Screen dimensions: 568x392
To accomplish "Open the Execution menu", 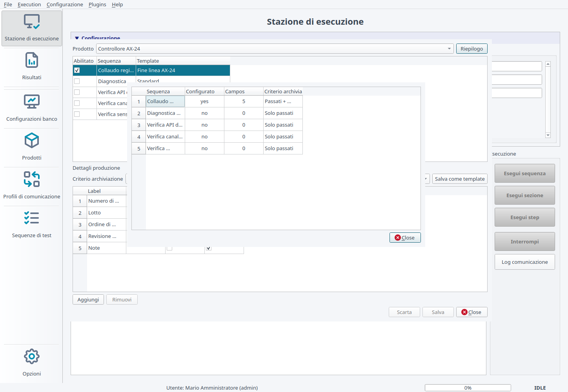I will coord(29,4).
